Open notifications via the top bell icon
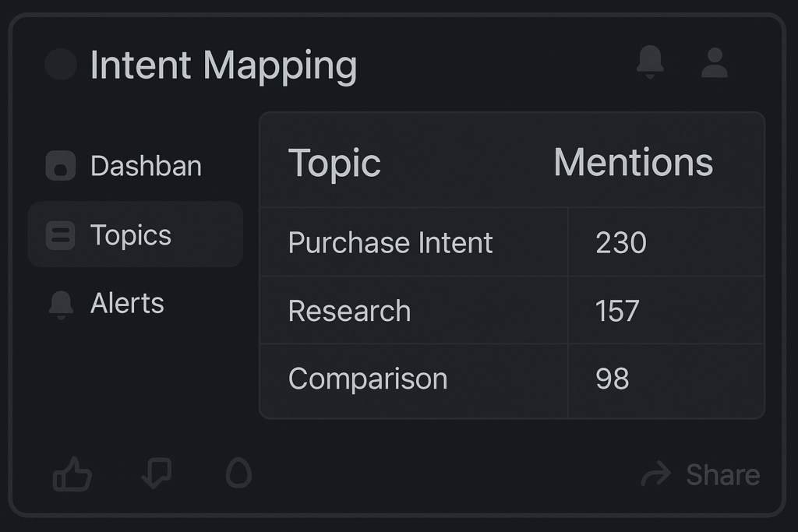This screenshot has height=532, width=798. (x=650, y=62)
